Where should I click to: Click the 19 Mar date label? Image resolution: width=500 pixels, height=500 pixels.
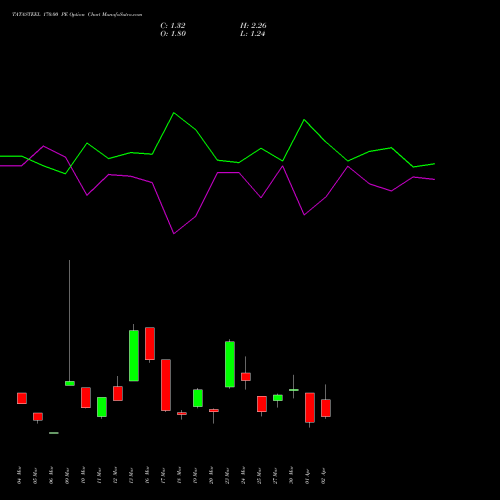195,475
